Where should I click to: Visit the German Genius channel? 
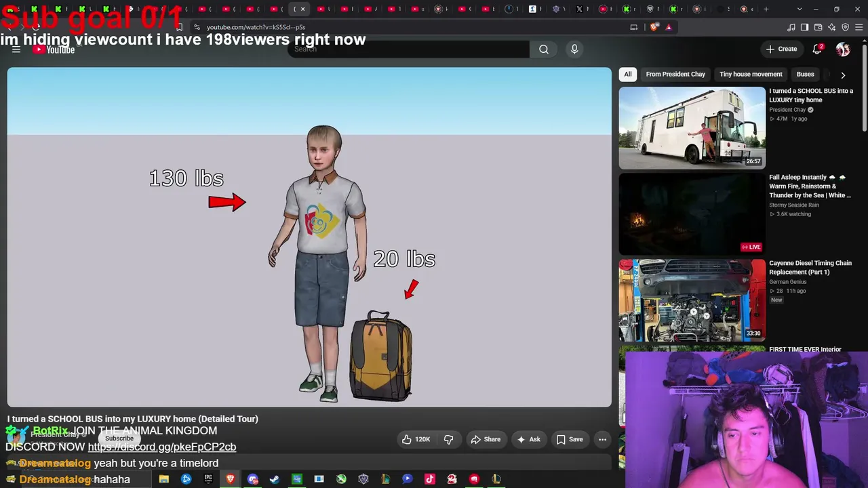click(788, 282)
